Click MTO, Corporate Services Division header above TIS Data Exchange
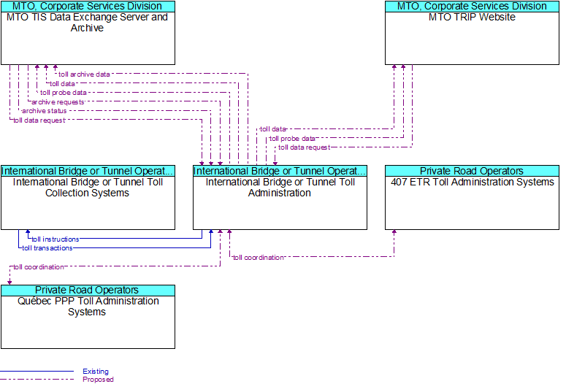 [x=88, y=6]
